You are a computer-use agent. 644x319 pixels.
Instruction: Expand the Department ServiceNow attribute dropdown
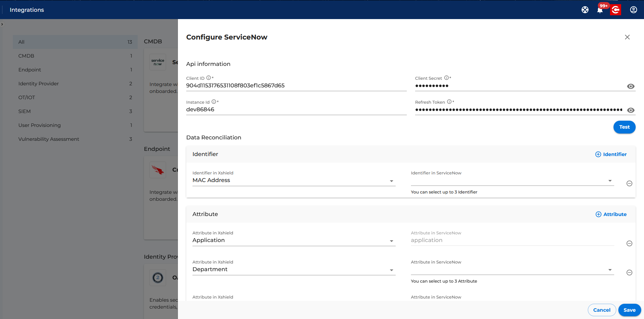pyautogui.click(x=610, y=270)
